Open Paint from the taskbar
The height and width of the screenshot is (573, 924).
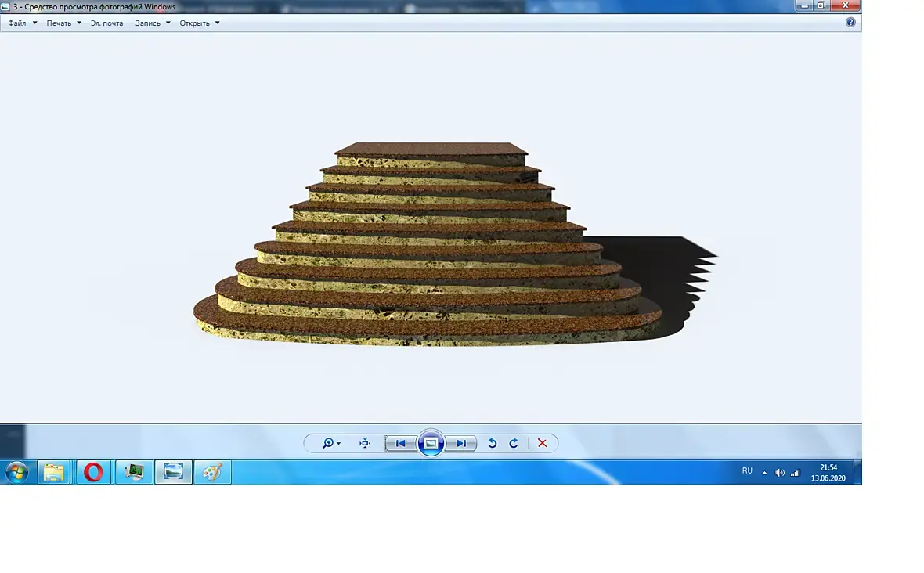(x=212, y=472)
